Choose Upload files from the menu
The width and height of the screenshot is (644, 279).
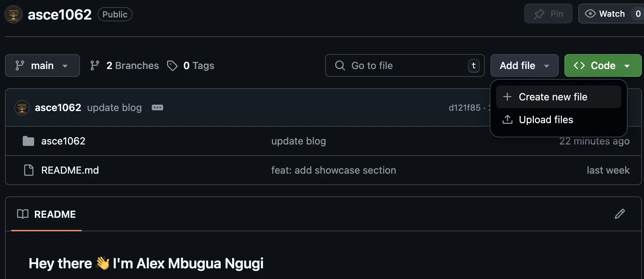[546, 120]
